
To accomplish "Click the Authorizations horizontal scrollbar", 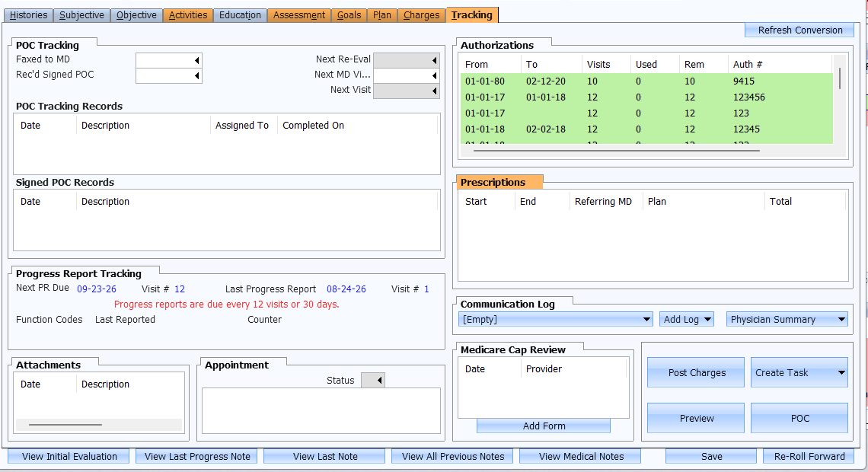I will coord(615,150).
